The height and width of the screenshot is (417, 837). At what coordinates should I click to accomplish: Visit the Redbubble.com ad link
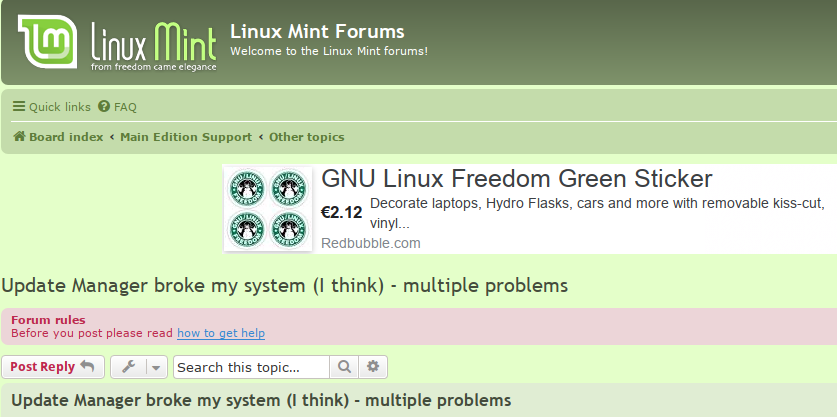(x=370, y=243)
